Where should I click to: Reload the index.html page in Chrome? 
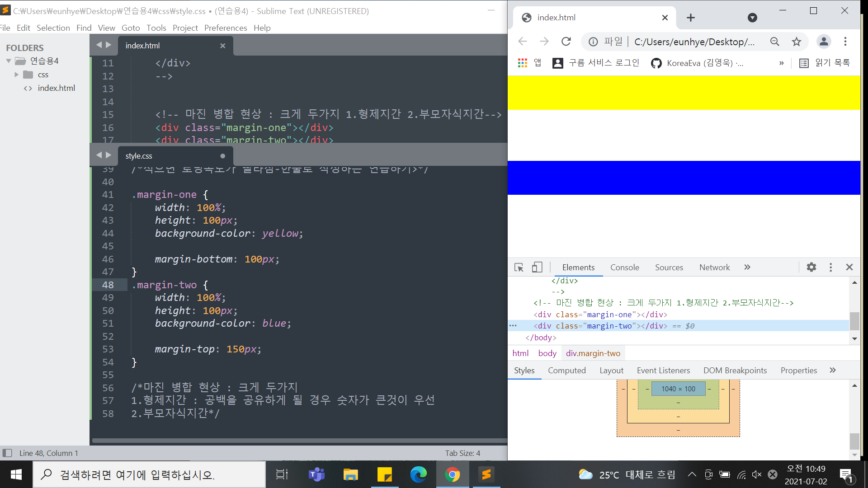pyautogui.click(x=566, y=42)
